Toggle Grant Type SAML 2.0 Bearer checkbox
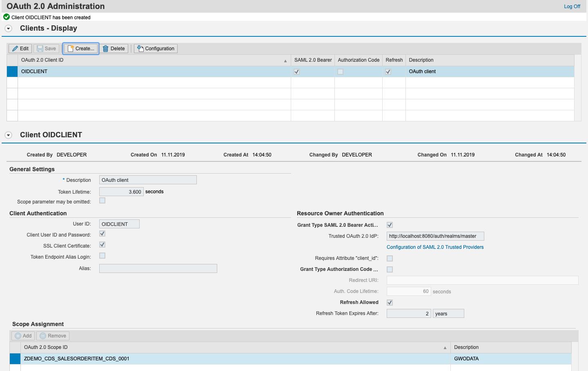The height and width of the screenshot is (371, 588). (390, 225)
